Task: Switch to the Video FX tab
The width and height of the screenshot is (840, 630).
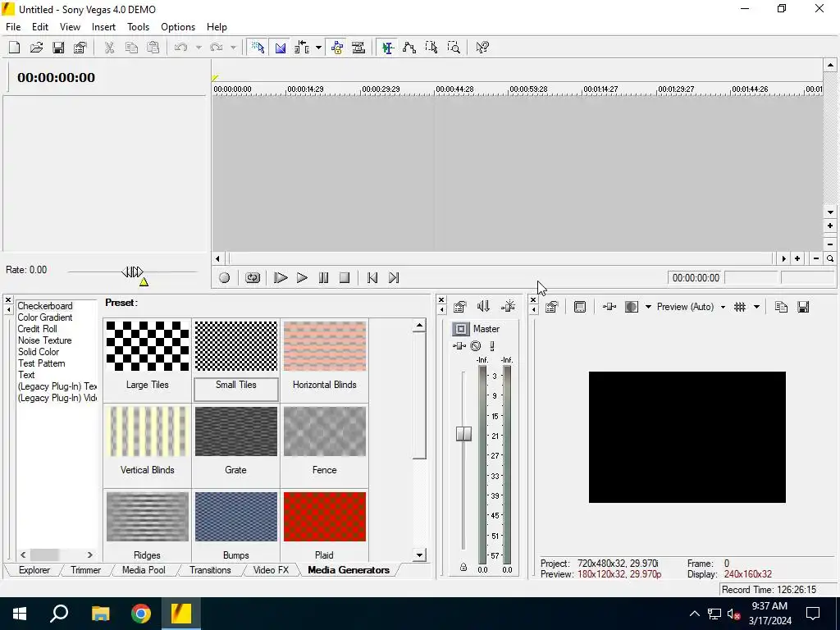Action: [271, 570]
